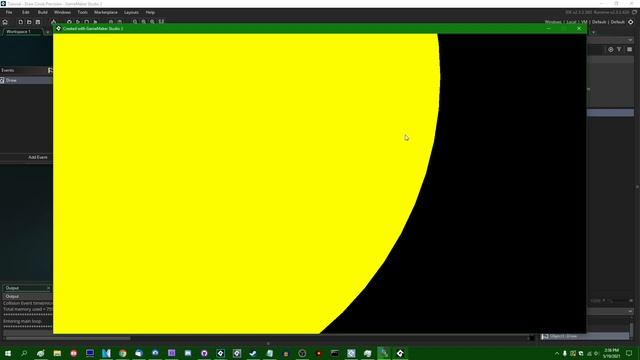
Task: Open the File menu
Action: (x=9, y=12)
